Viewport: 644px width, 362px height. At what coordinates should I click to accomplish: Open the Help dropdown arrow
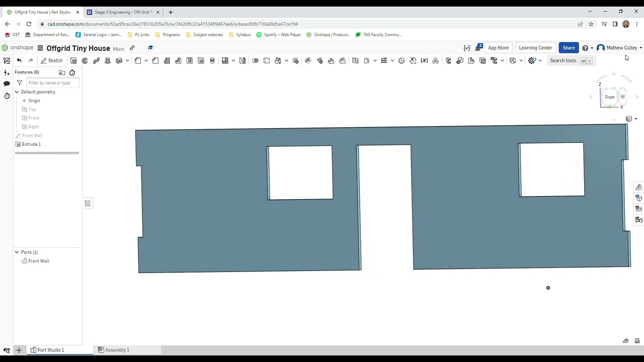pyautogui.click(x=592, y=48)
